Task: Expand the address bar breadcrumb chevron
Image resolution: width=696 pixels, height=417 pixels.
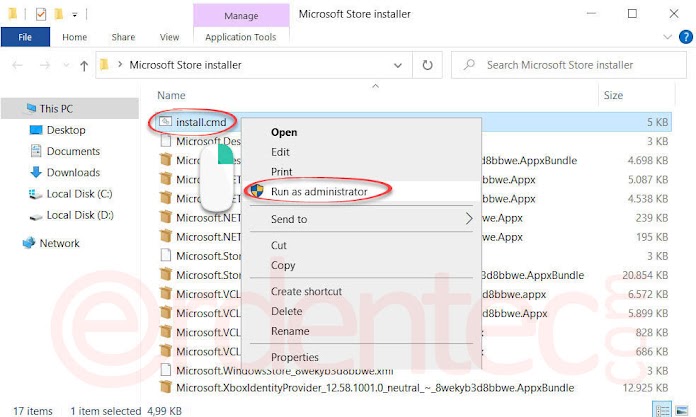Action: tap(120, 65)
